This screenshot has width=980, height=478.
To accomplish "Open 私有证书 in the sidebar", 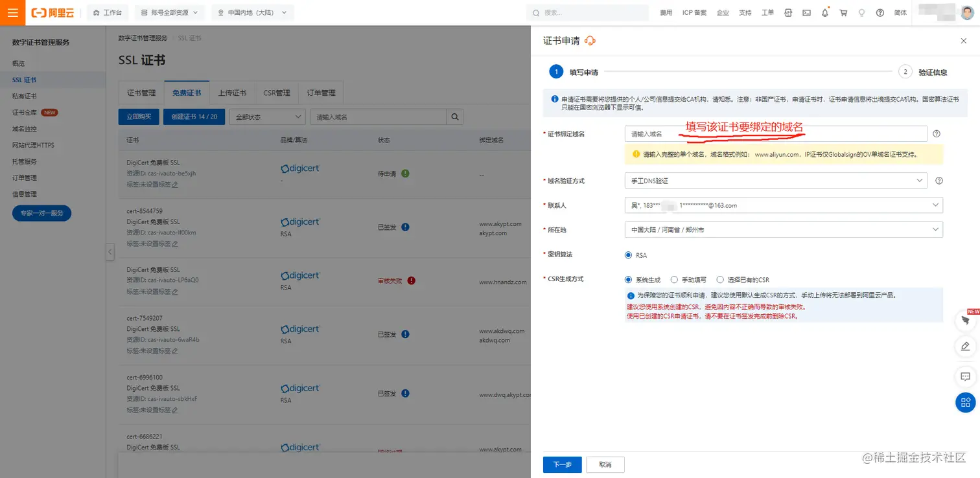I will [x=25, y=96].
